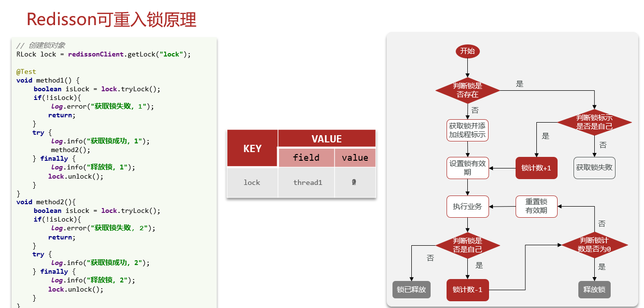Select the field column header
This screenshot has width=644, height=308.
306,158
